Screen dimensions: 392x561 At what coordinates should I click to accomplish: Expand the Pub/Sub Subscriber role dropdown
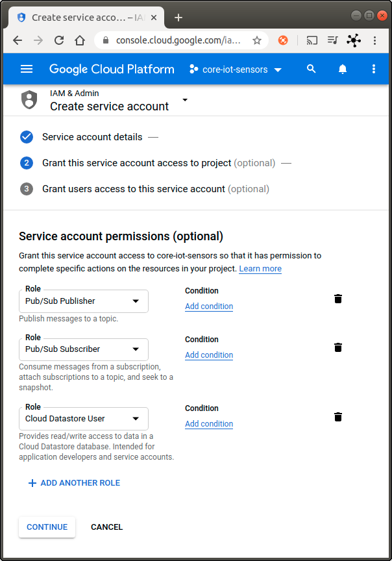(136, 349)
